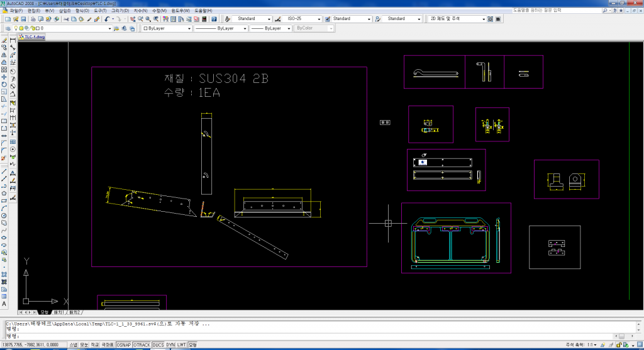Open the ByLayer lineweight dropdown
644x350 pixels.
click(270, 28)
